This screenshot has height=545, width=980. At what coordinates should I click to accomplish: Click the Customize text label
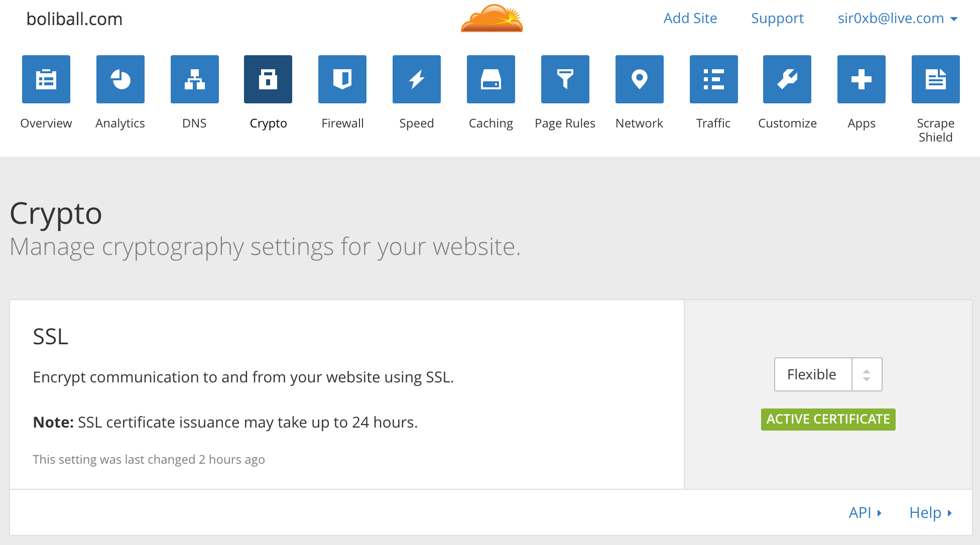(787, 123)
